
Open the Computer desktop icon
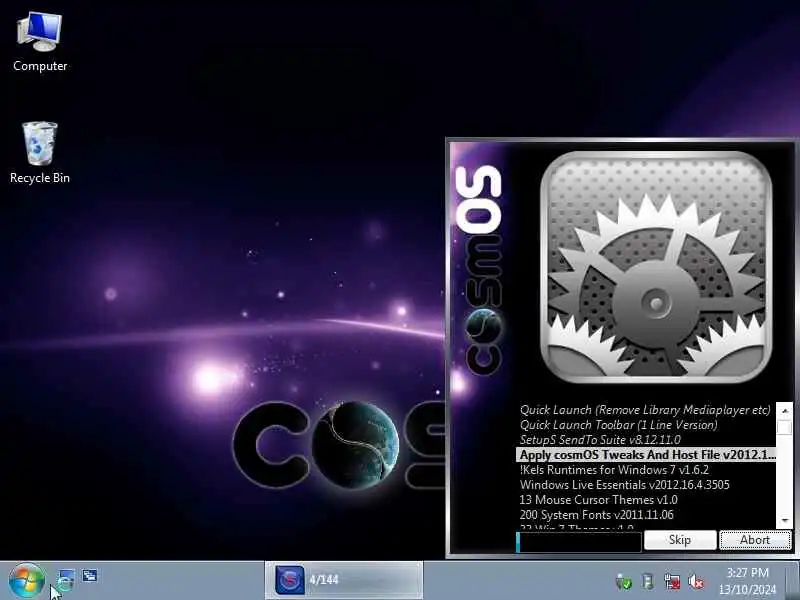40,42
